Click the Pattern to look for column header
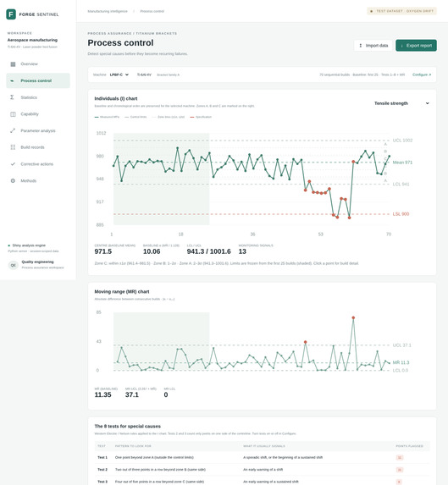 pos(133,446)
